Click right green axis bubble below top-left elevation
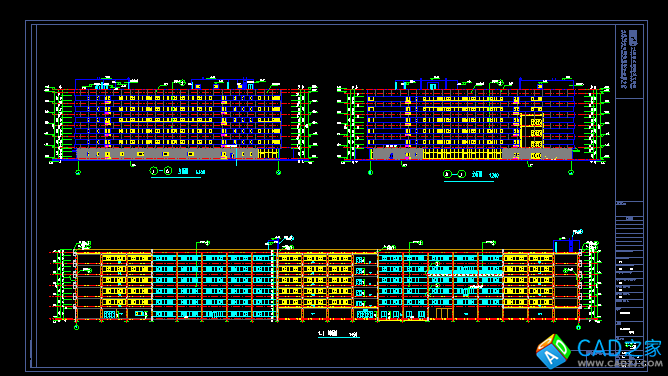 coord(278,172)
